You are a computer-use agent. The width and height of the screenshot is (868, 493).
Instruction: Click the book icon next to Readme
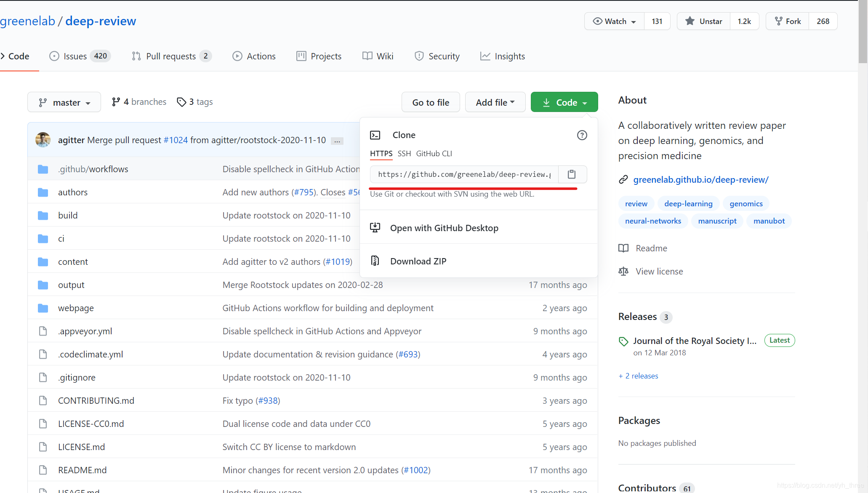(623, 248)
